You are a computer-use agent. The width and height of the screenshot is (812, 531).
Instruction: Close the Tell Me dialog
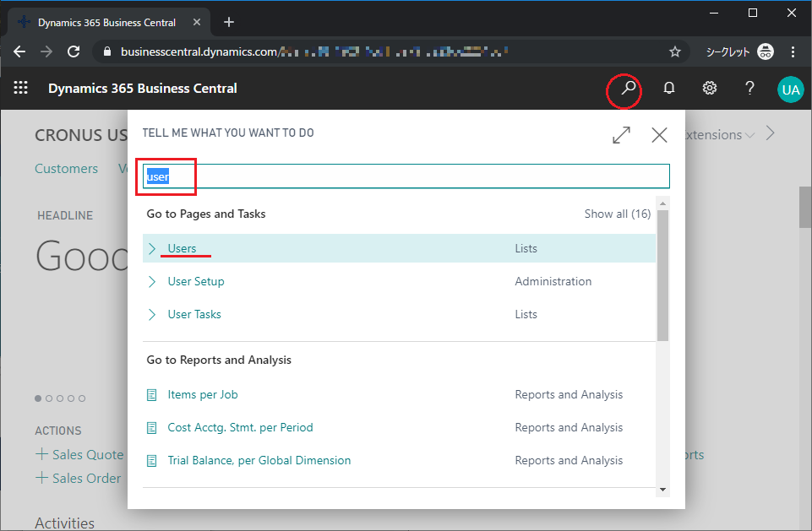click(x=659, y=135)
